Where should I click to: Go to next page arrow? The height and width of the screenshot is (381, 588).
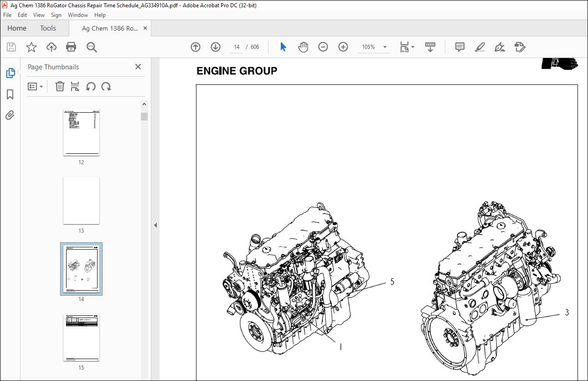[x=216, y=47]
